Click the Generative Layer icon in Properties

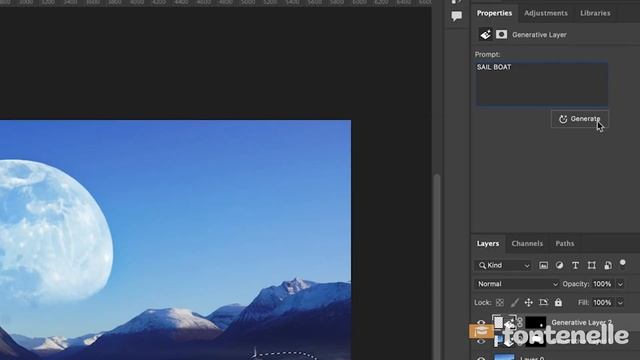(x=485, y=35)
